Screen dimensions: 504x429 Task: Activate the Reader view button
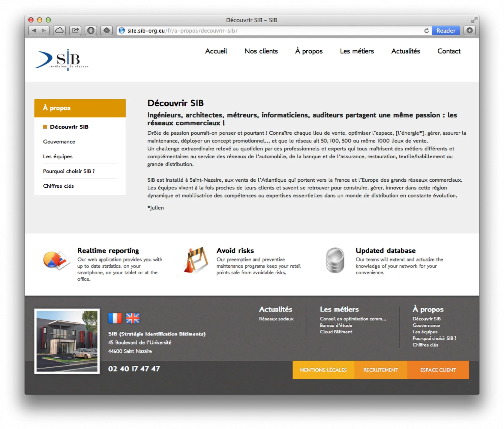[445, 31]
